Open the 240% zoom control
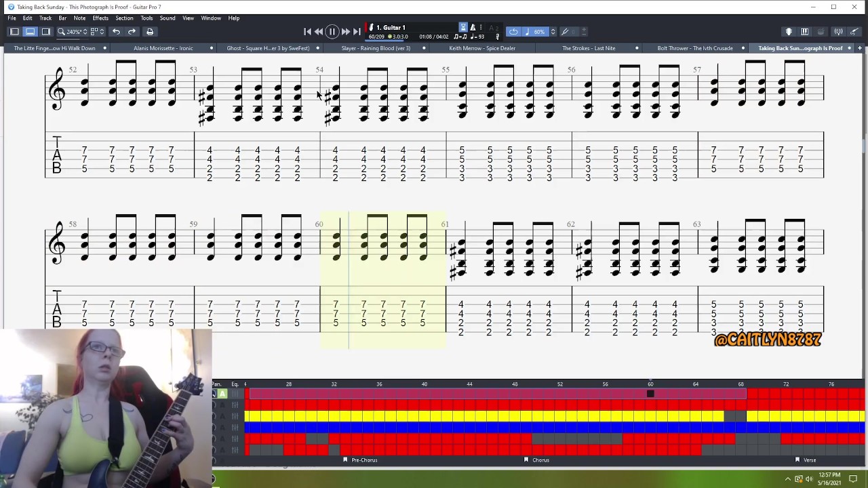868x488 pixels. point(74,32)
